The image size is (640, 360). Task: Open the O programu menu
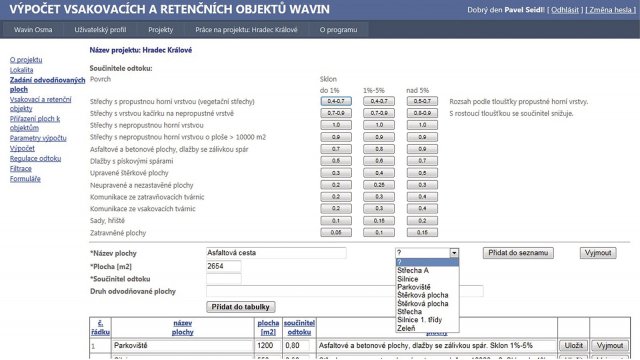pyautogui.click(x=338, y=30)
